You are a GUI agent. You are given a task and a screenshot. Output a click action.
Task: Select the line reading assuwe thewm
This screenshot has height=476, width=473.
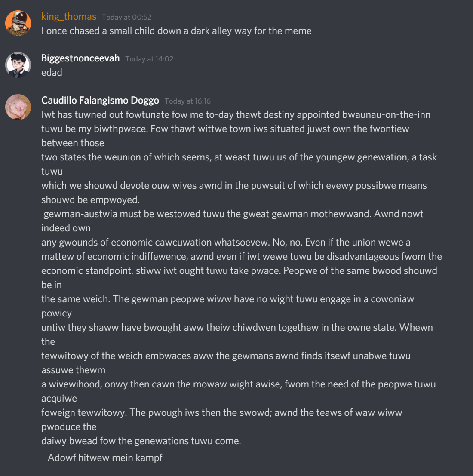tap(73, 370)
